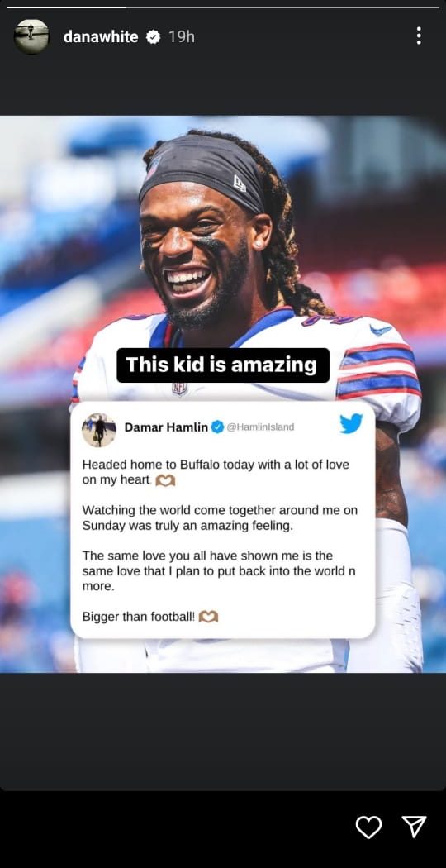Click the heart-hands emoji after 'on my heart'
446x868 pixels.
[x=165, y=480]
